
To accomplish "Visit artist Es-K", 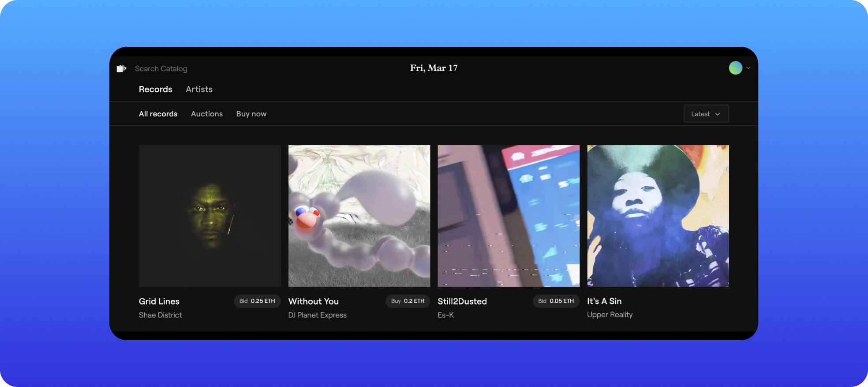I will click(x=445, y=315).
